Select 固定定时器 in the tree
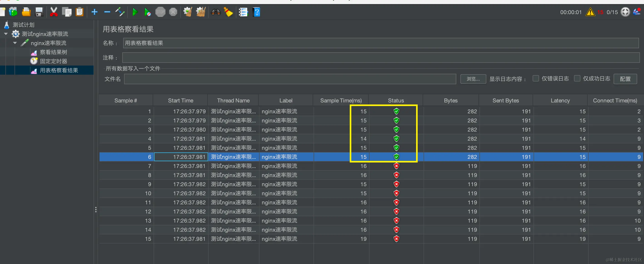Screen dimensions: 644x264 coord(53,61)
